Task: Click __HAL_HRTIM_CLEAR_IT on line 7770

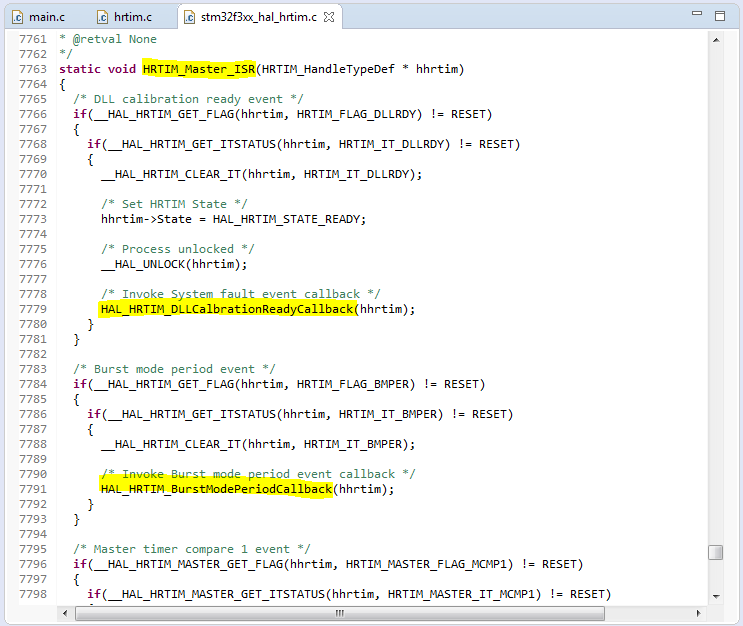Action: click(x=171, y=174)
